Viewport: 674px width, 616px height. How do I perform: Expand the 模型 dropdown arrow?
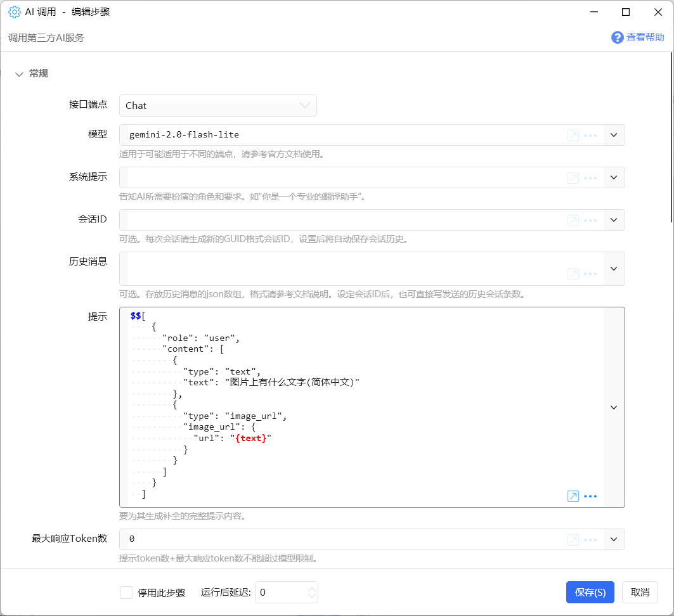click(614, 135)
